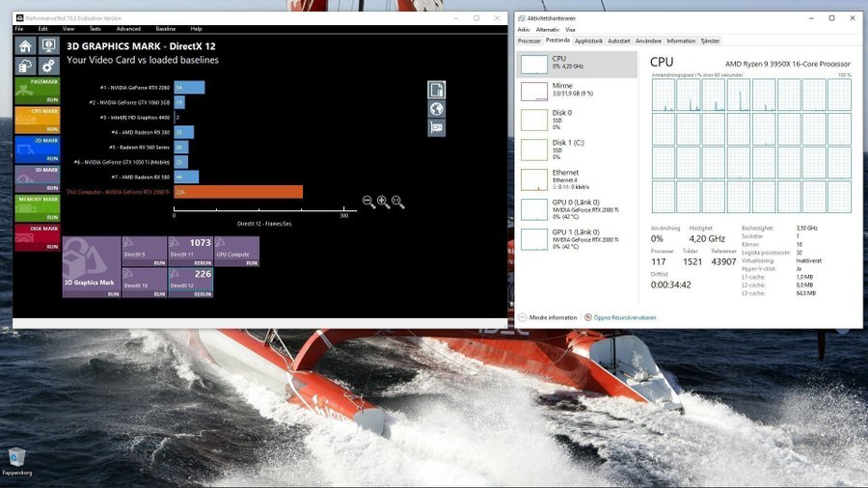
Task: Open the Advanced menu
Action: point(127,29)
